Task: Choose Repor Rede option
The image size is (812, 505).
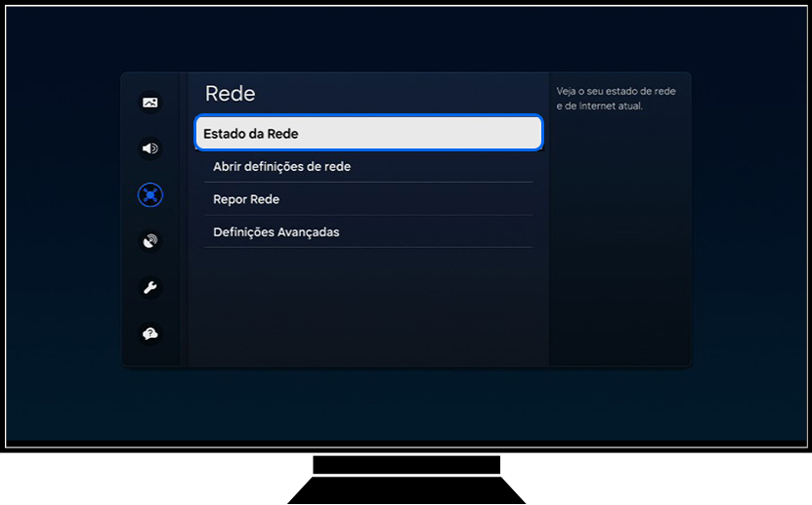Action: (x=368, y=199)
